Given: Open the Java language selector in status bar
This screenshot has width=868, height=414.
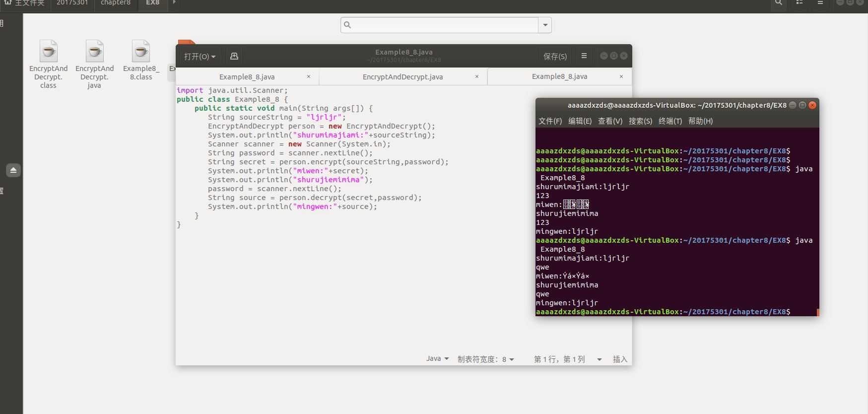Looking at the screenshot, I should (x=437, y=359).
